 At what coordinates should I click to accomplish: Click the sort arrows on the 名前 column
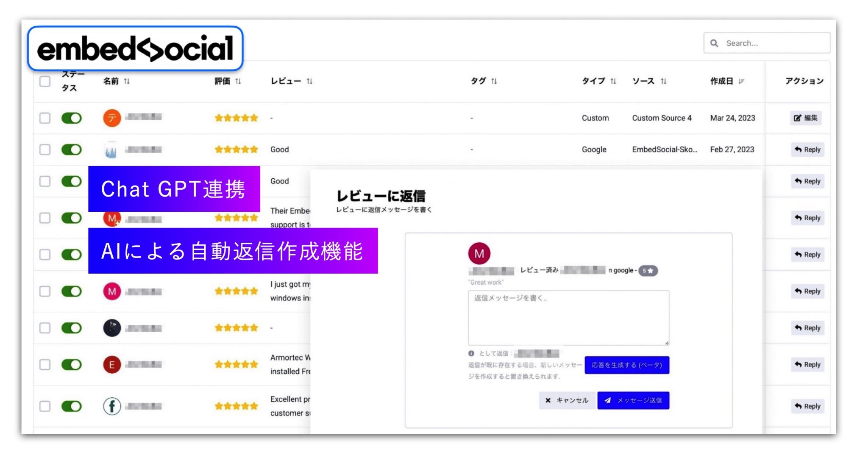127,81
